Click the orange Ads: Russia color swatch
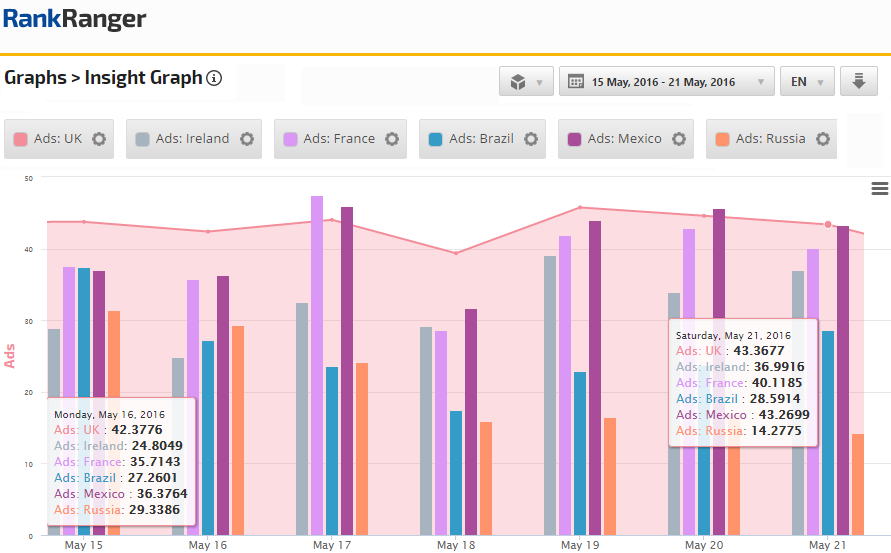 point(721,139)
